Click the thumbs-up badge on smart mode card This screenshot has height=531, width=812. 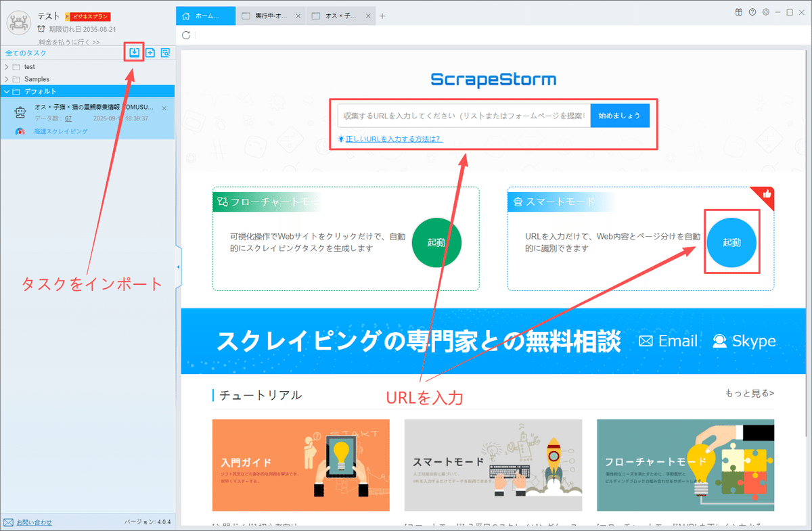[x=767, y=194]
